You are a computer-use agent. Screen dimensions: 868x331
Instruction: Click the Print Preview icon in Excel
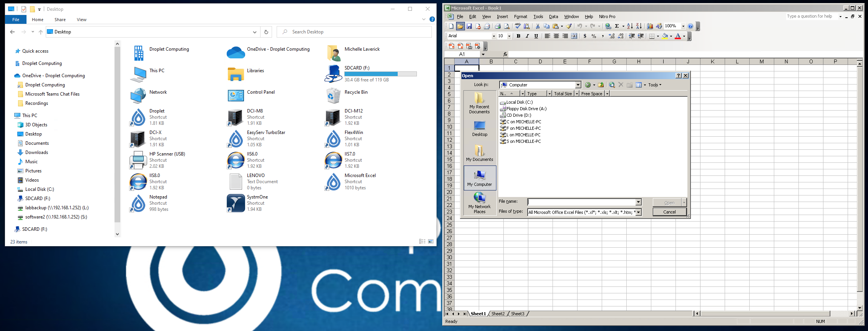click(x=507, y=26)
